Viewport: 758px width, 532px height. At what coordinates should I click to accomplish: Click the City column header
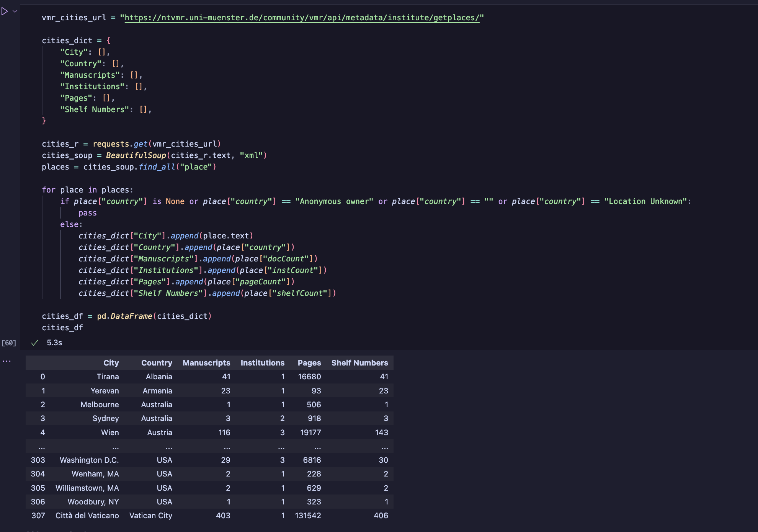(111, 363)
